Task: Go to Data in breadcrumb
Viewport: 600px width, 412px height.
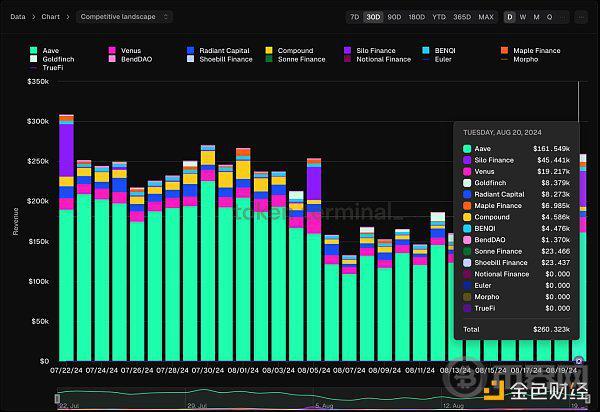Action: (x=18, y=17)
